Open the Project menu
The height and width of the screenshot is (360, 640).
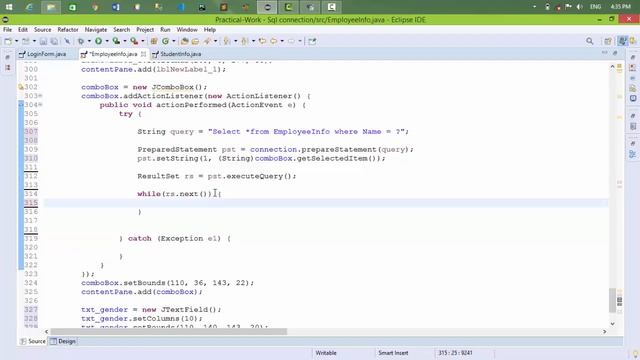[x=145, y=30]
